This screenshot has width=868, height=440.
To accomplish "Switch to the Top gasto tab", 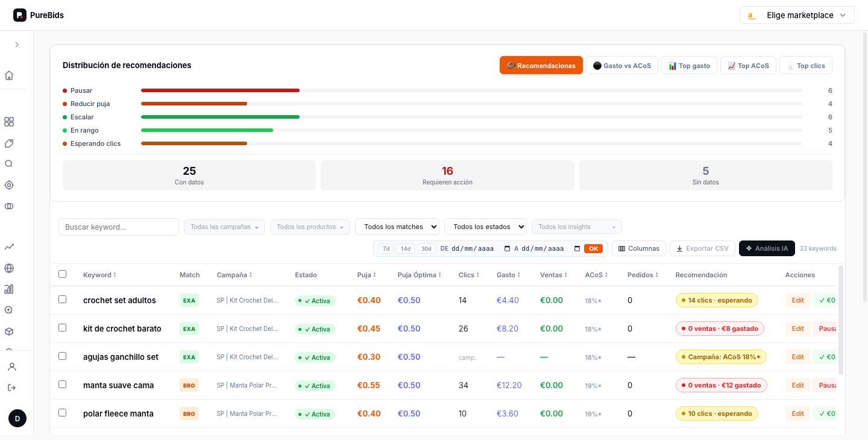I will (689, 65).
